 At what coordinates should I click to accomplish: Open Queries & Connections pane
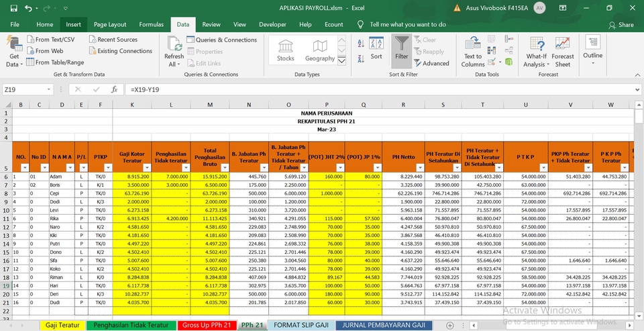coord(222,40)
